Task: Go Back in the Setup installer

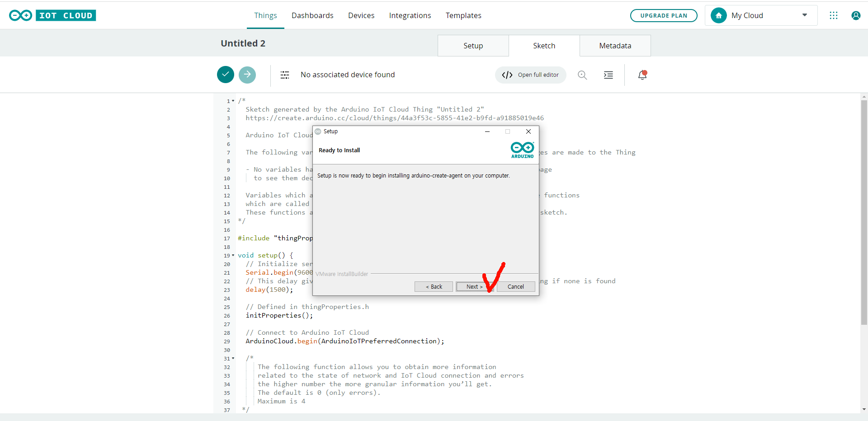Action: click(434, 287)
